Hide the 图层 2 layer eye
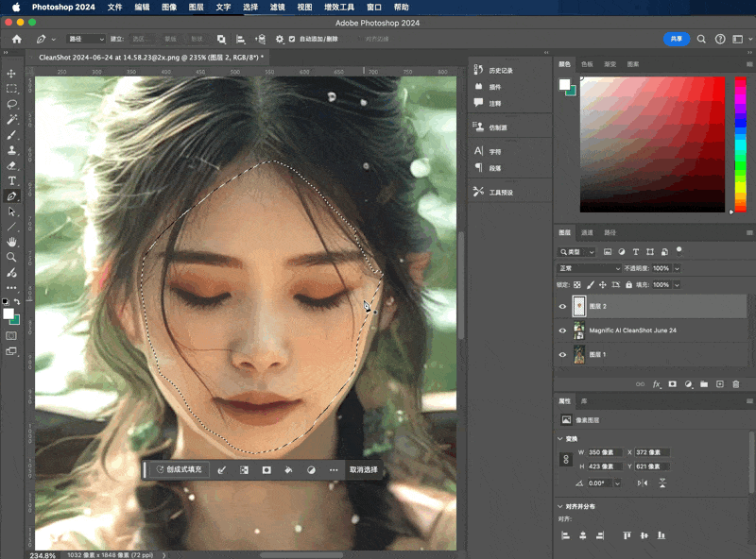Image resolution: width=756 pixels, height=559 pixels. [x=562, y=307]
